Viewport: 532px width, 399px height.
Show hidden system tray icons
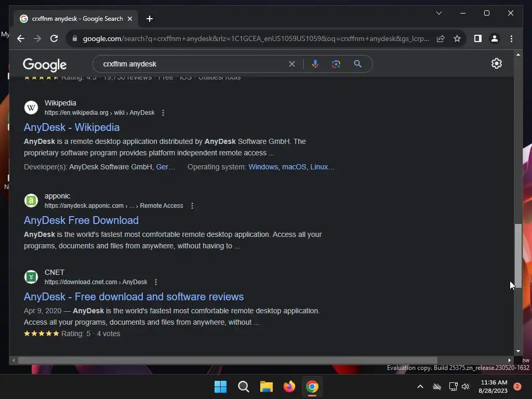pyautogui.click(x=420, y=387)
